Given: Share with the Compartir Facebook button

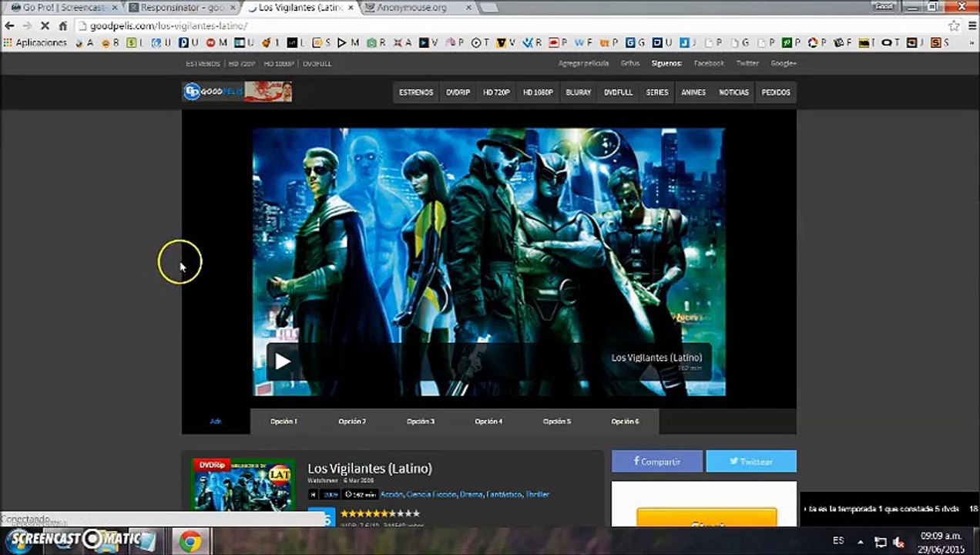Looking at the screenshot, I should 656,462.
